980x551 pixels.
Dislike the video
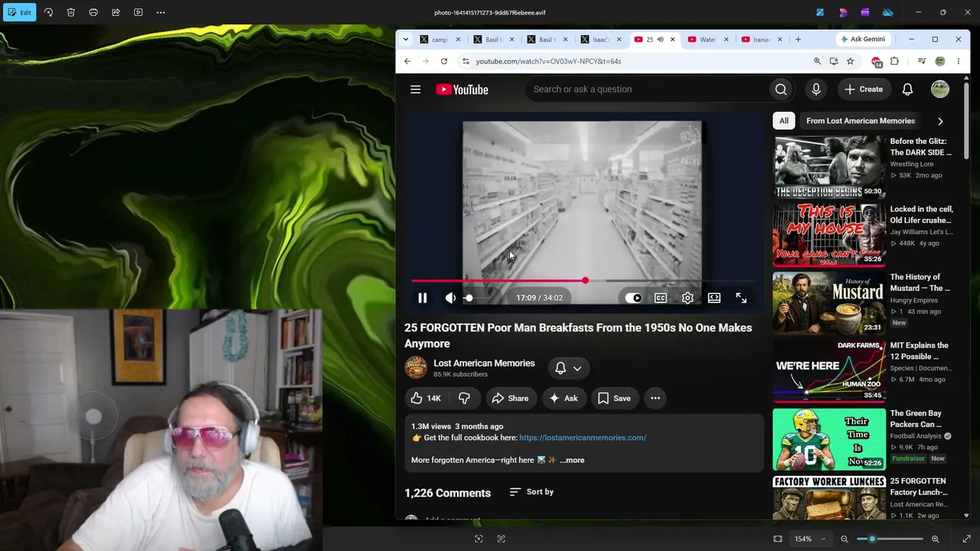464,398
